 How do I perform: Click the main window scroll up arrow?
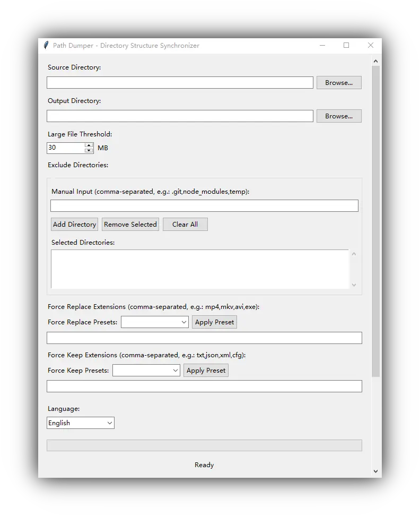(x=375, y=61)
